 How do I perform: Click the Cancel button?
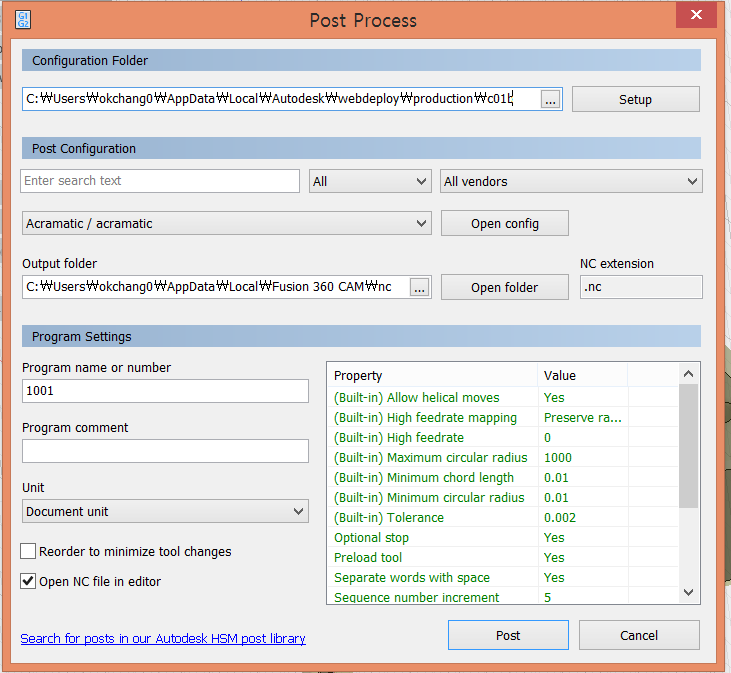639,635
